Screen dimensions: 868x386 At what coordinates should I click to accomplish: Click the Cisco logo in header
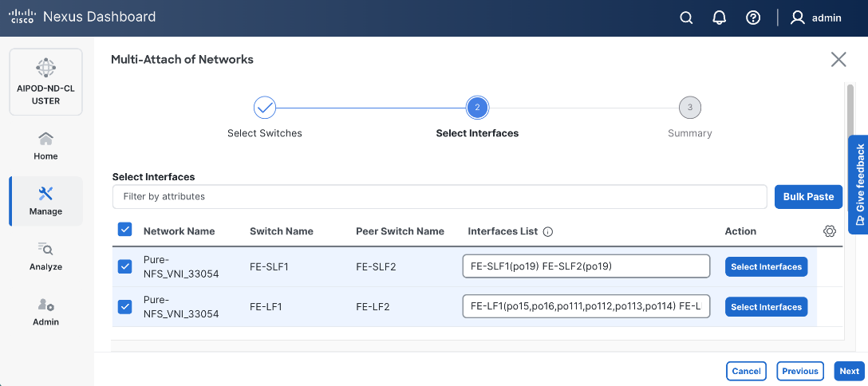click(x=22, y=17)
